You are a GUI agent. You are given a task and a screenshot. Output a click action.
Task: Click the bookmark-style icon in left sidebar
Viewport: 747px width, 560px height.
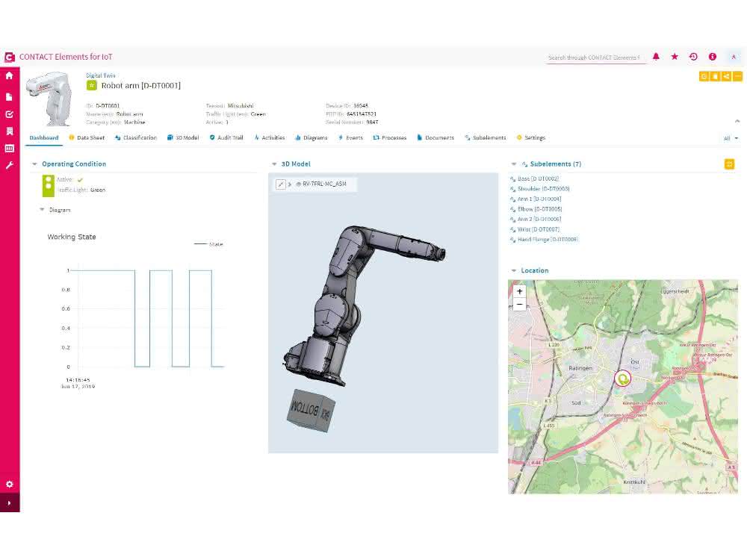(9, 131)
